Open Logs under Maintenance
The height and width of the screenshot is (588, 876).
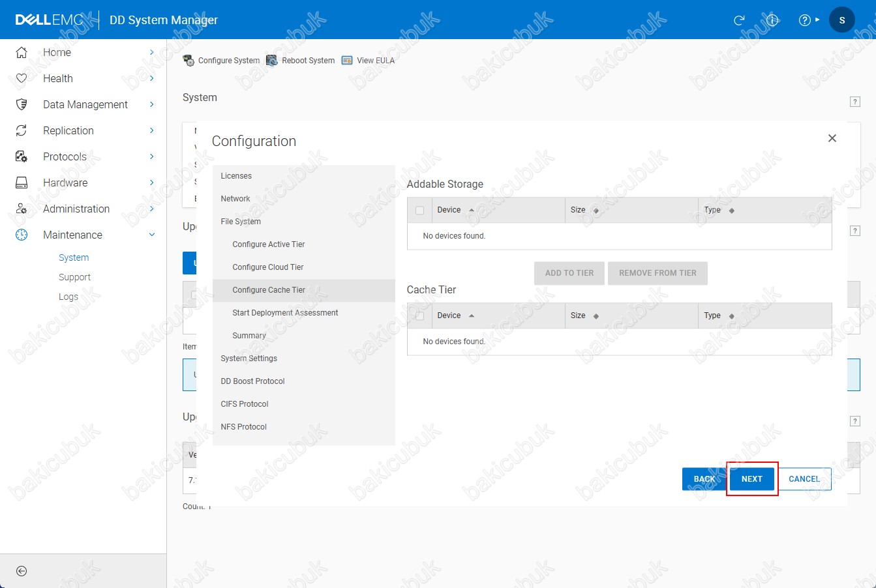68,297
